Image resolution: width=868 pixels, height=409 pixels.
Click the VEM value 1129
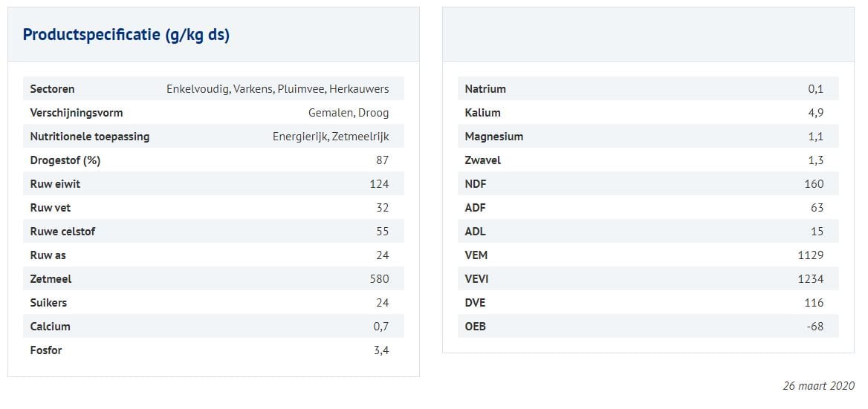[x=811, y=255]
